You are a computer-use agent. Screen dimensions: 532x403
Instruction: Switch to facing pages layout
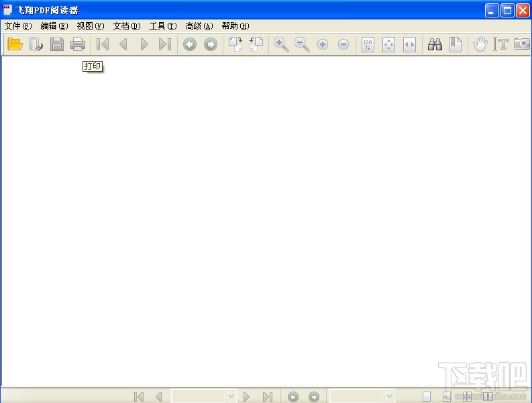click(x=488, y=396)
